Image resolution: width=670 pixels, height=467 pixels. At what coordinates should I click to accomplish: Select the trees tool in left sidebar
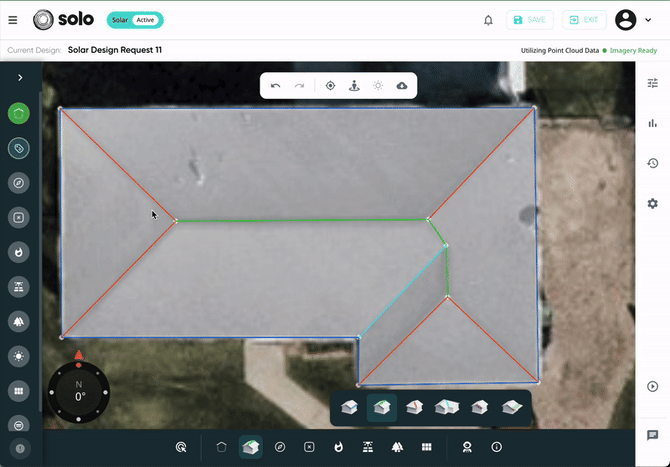19,321
